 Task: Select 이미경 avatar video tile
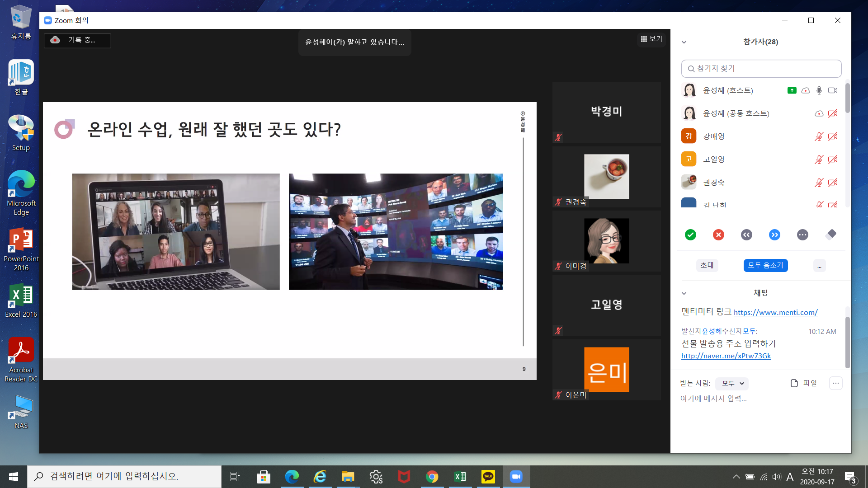[606, 241]
